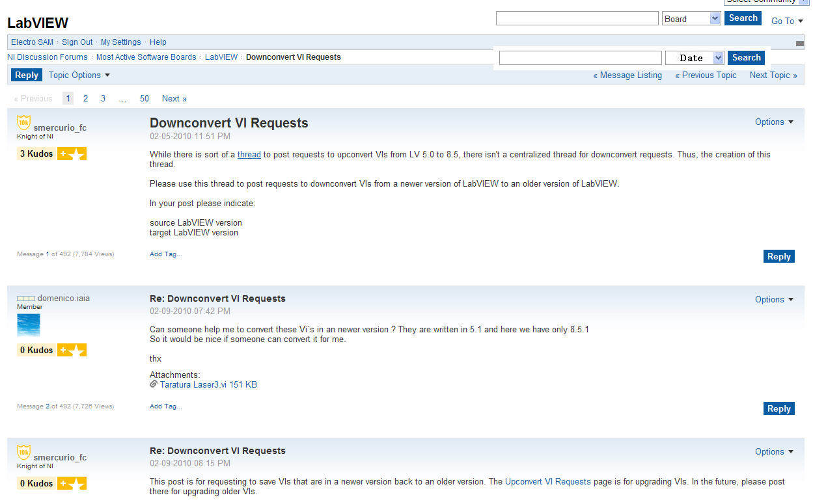Jump to the Next Topic
Image resolution: width=813 pixels, height=504 pixels.
[773, 75]
